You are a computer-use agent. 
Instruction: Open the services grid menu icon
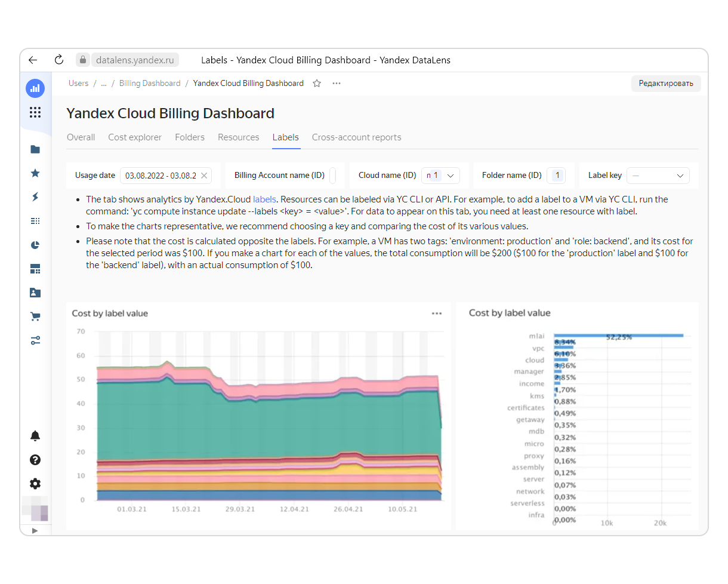(x=35, y=112)
